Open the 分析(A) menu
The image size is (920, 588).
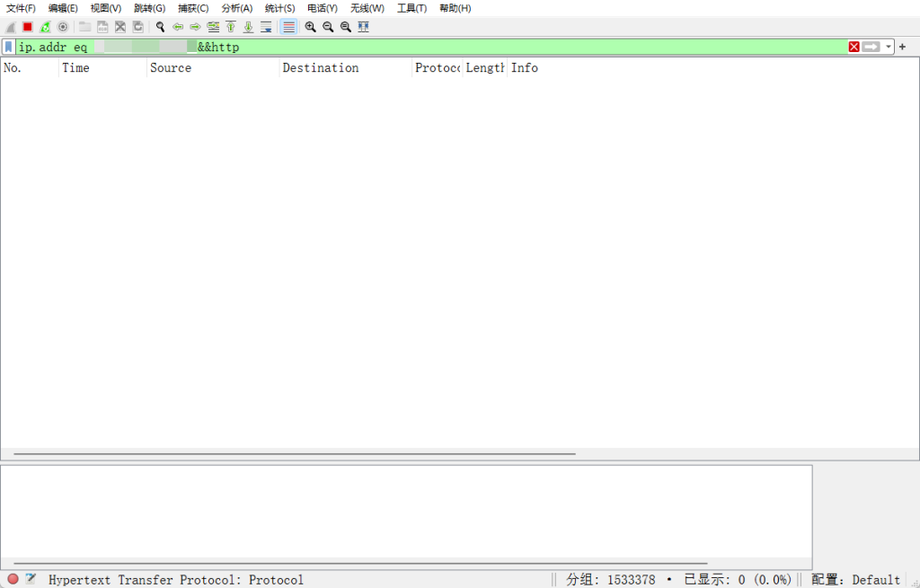coord(236,8)
